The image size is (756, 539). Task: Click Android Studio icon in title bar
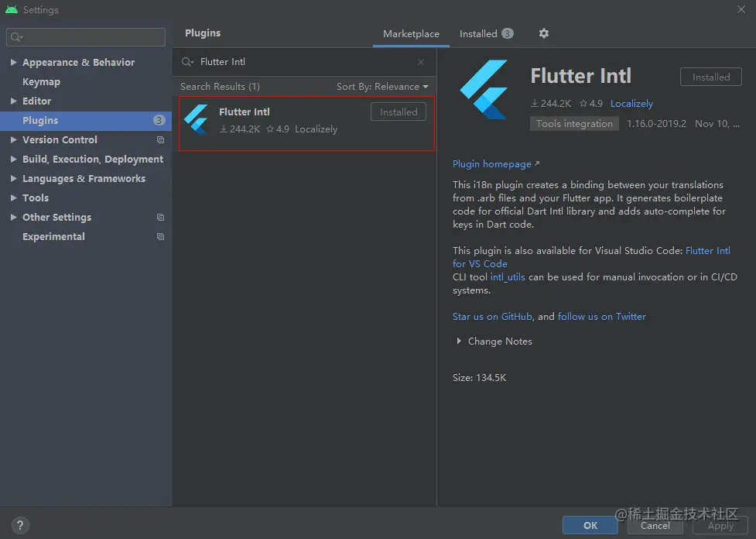point(12,9)
